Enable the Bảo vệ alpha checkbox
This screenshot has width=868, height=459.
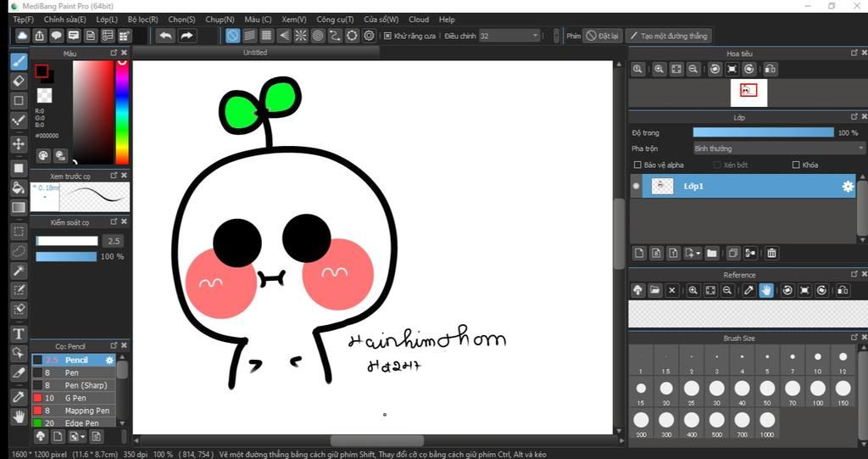click(x=637, y=165)
